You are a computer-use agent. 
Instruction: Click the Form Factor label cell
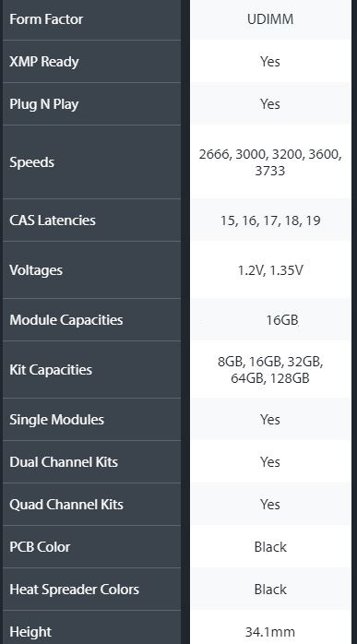pos(91,19)
